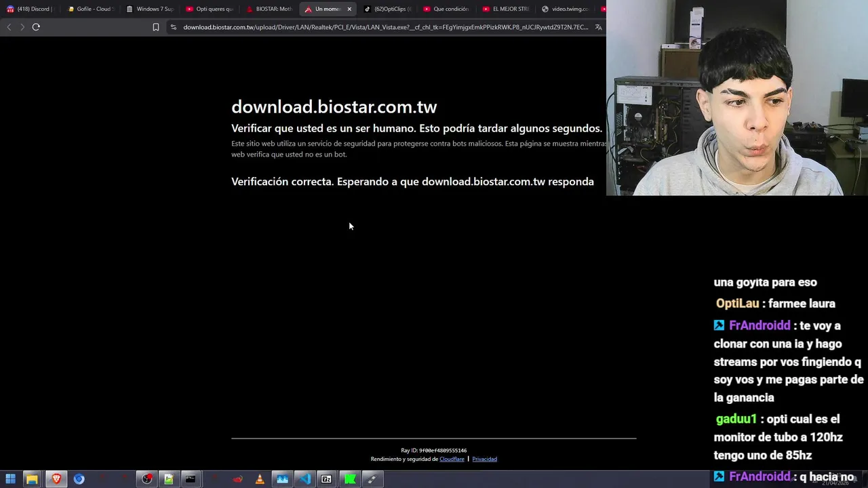Click the translate icon in address bar
868x488 pixels.
point(598,27)
